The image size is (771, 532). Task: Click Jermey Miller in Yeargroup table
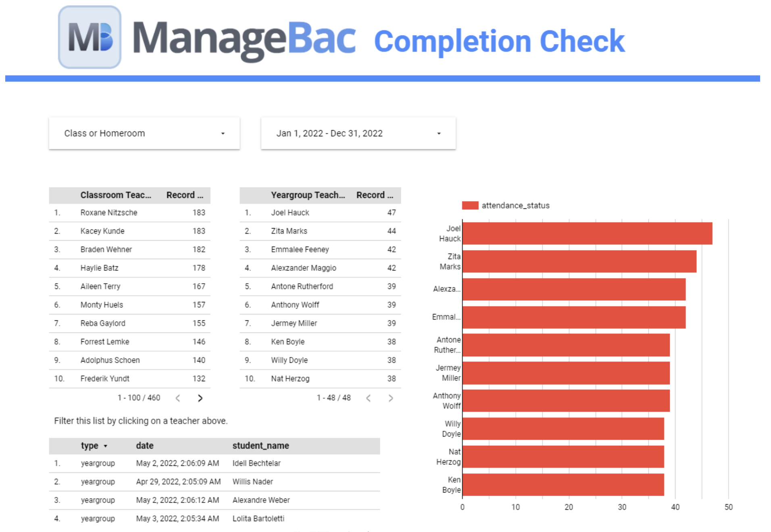pyautogui.click(x=320, y=324)
